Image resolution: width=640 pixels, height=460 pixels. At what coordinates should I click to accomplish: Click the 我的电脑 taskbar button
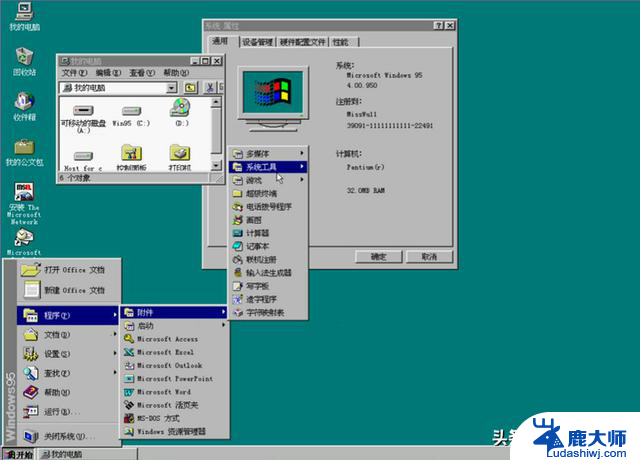click(88, 454)
